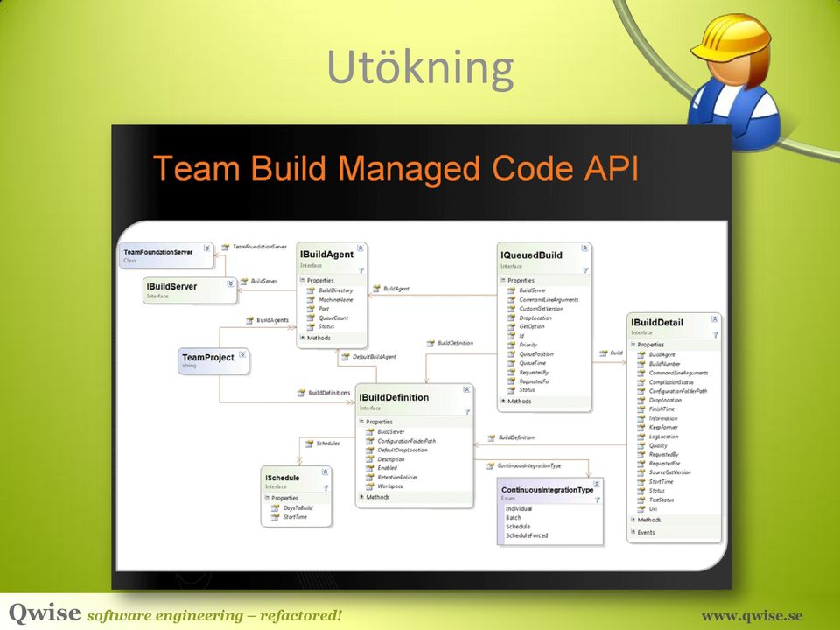This screenshot has width=840, height=630.
Task: Collapse the Properties section in IBuildDetail
Action: 633,345
